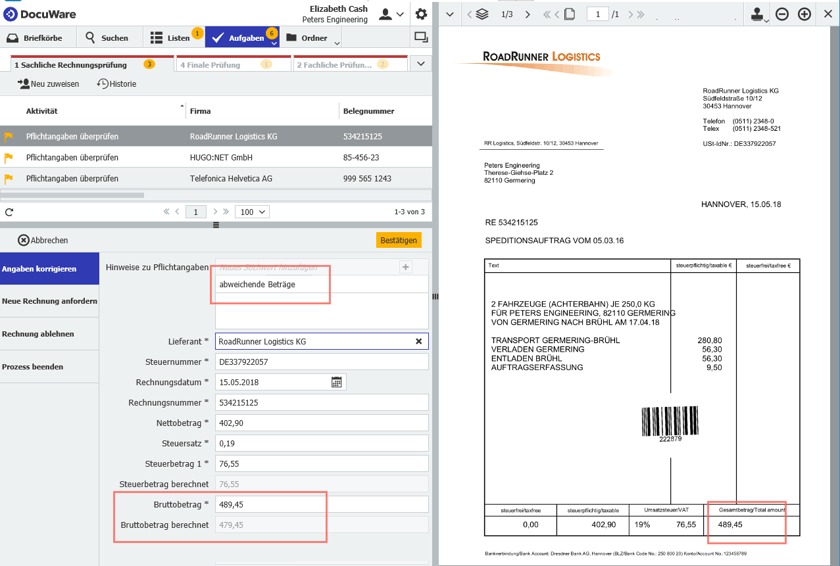Screen dimensions: 840x566
Task: Go to last page of task list
Action: coord(226,212)
